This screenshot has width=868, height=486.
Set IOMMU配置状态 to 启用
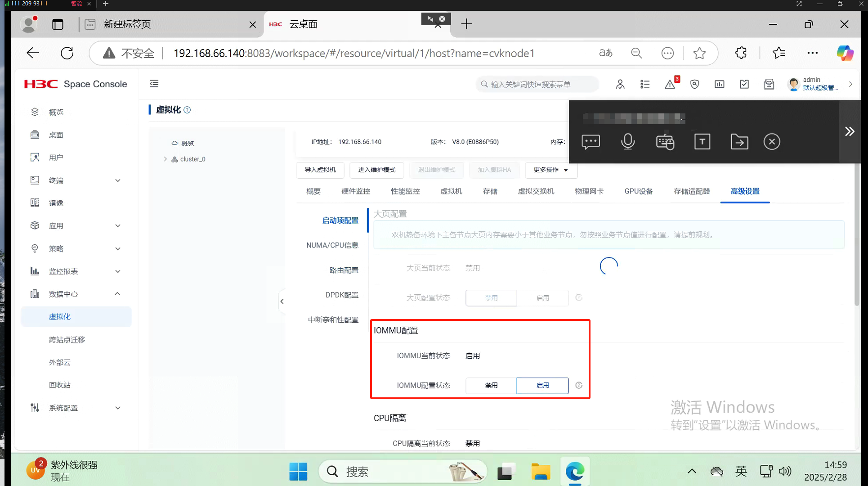pos(542,385)
